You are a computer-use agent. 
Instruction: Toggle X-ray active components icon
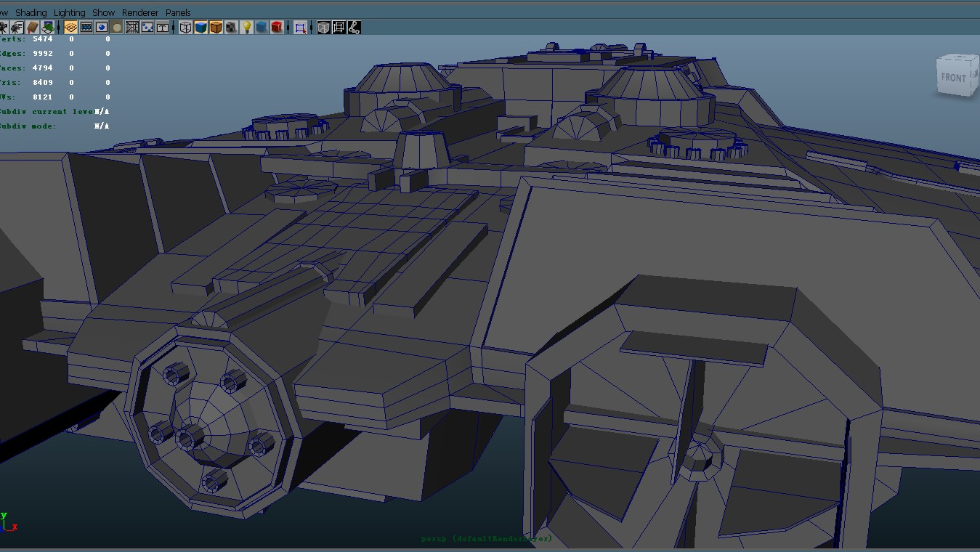tap(339, 28)
